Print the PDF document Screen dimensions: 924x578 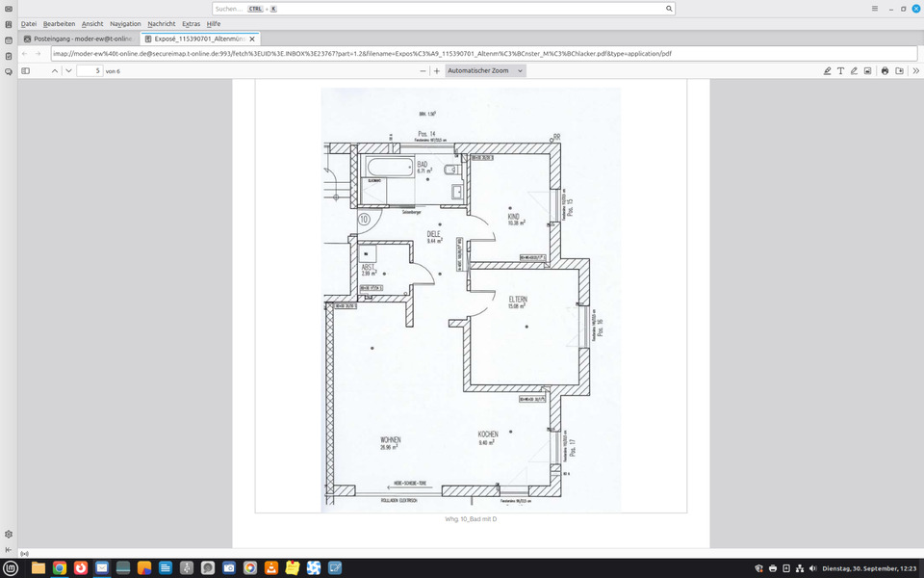885,70
